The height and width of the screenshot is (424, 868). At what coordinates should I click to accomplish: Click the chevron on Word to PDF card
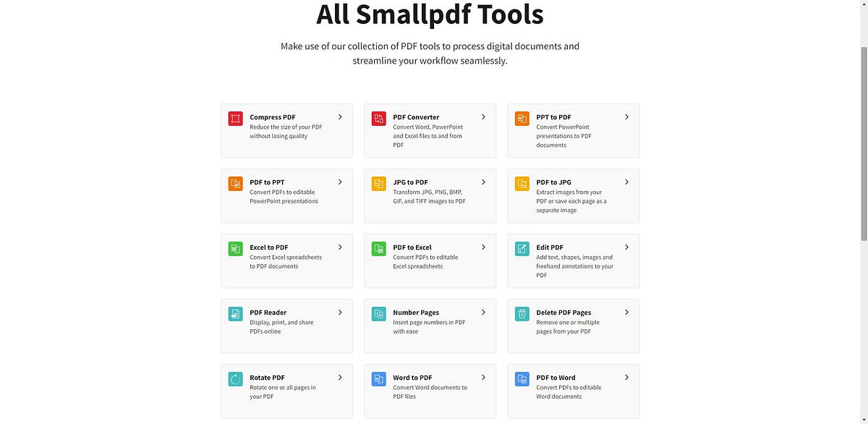[484, 377]
